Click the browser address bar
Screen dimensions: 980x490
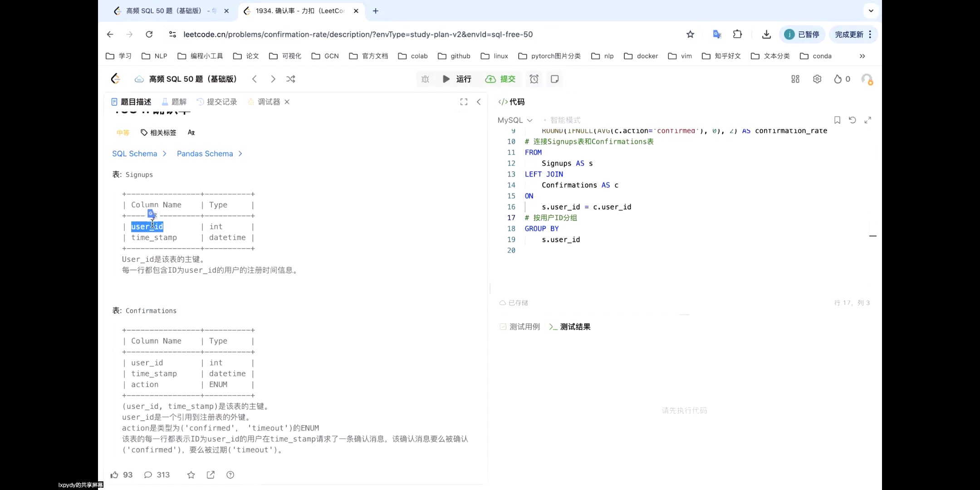pos(358,34)
